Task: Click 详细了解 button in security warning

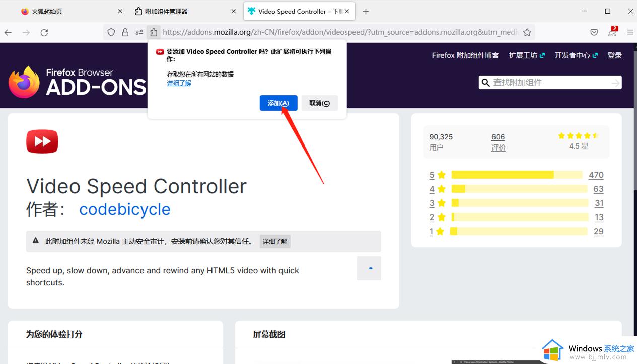Action: pos(275,241)
